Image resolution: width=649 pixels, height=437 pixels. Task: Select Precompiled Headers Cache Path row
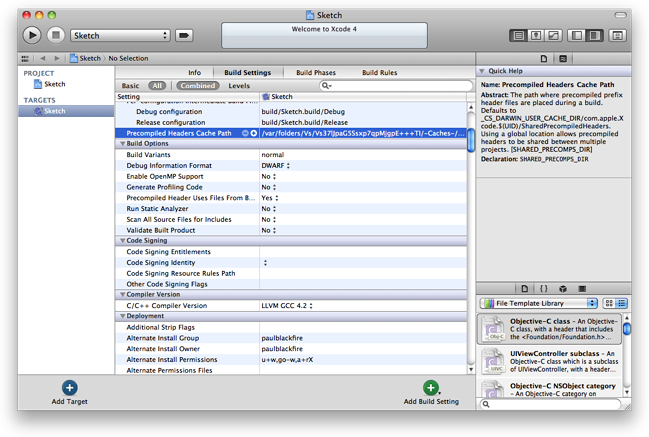click(291, 133)
